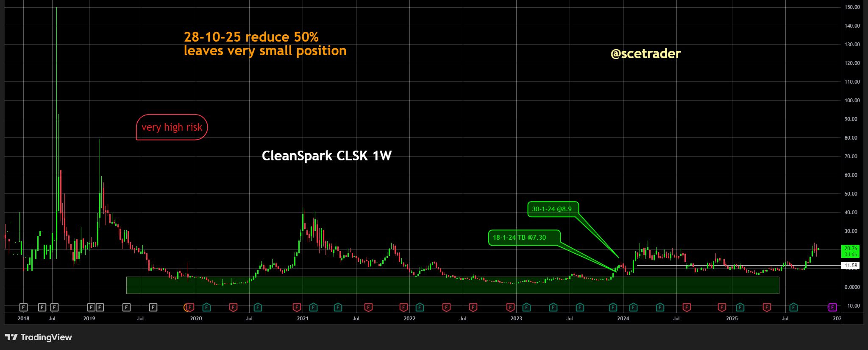The image size is (868, 350).
Task: Click the @scetrader watermark text
Action: point(645,53)
